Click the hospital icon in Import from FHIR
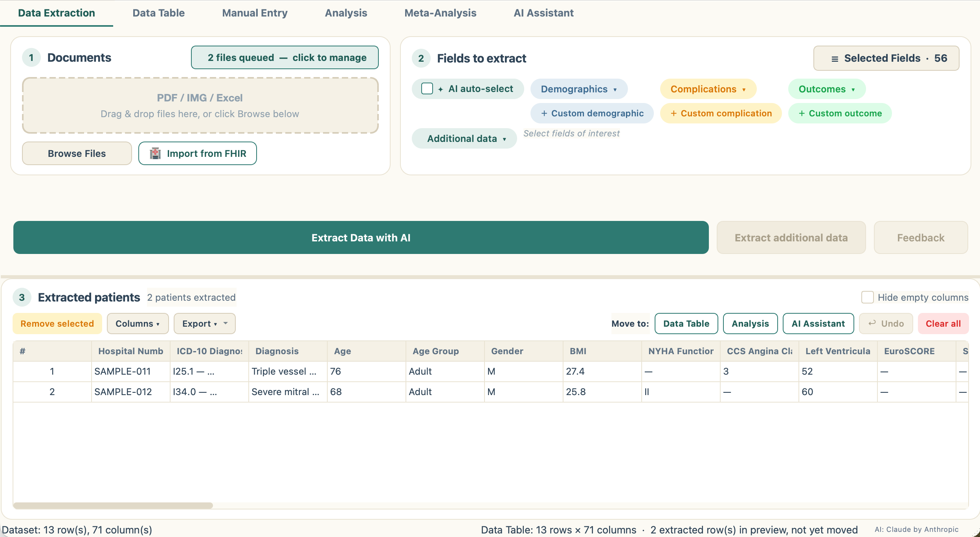This screenshot has width=980, height=537. point(155,153)
